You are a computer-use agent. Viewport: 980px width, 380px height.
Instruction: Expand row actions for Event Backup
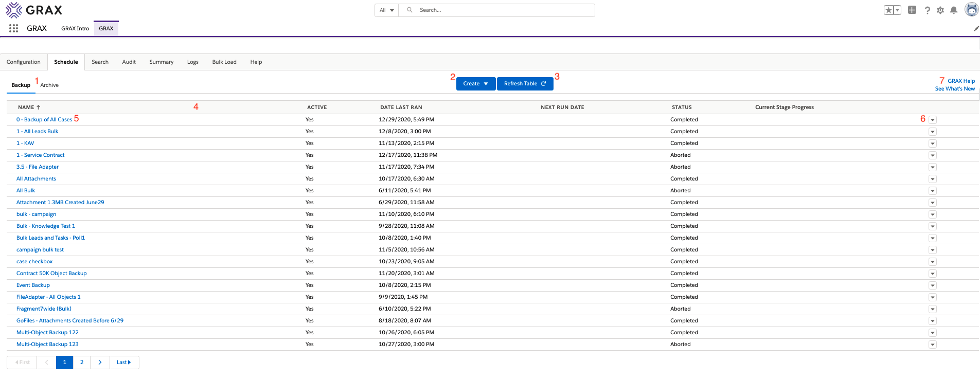(933, 285)
